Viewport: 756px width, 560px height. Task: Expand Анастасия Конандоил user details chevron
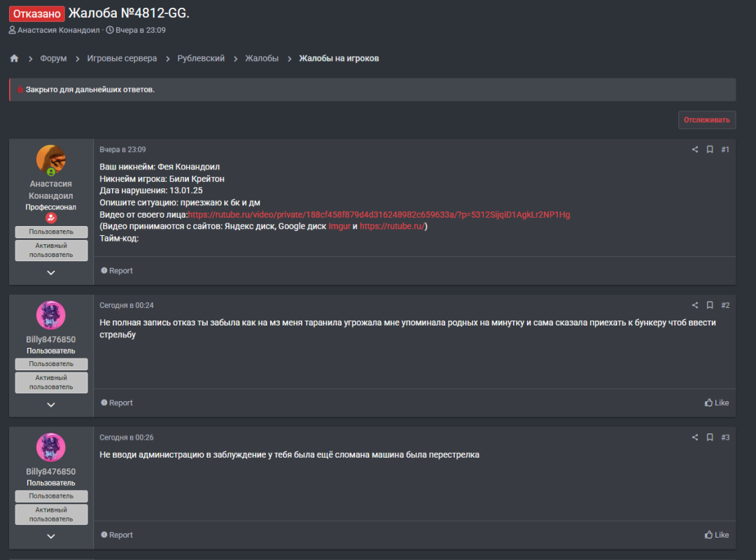[50, 273]
